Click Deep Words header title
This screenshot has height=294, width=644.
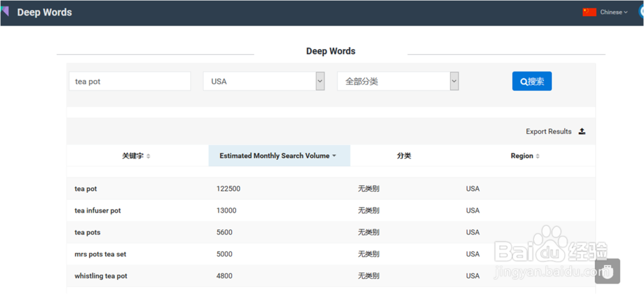tap(44, 12)
